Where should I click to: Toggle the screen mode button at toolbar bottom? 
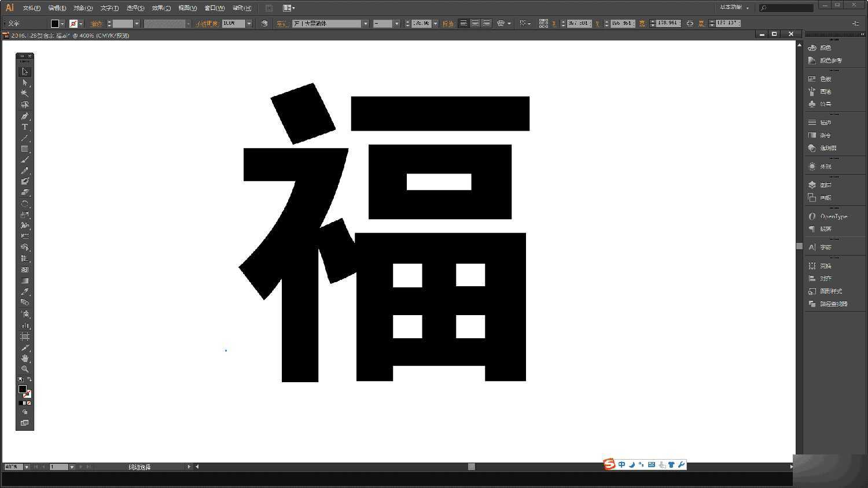pos(25,423)
